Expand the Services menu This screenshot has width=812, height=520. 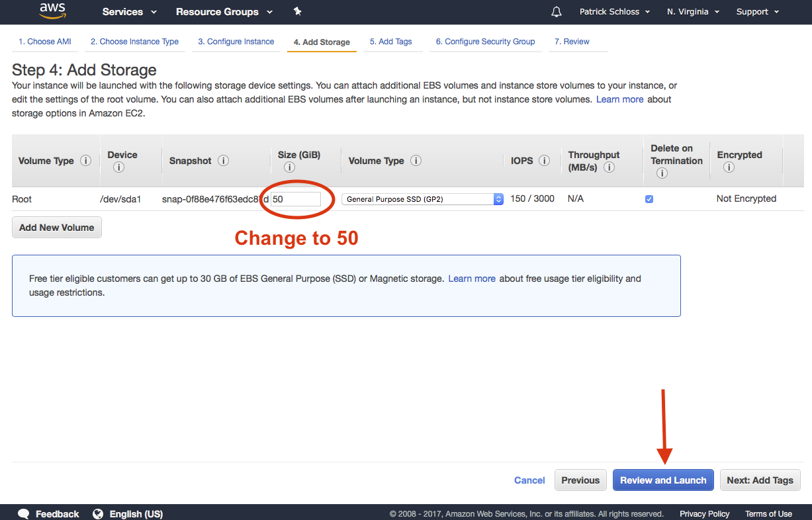point(130,12)
